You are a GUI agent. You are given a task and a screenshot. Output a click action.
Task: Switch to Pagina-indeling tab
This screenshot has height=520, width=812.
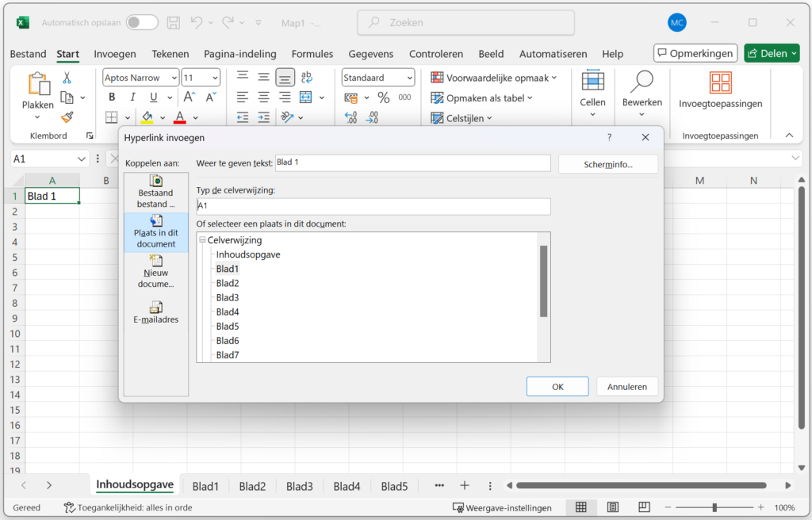(x=239, y=54)
